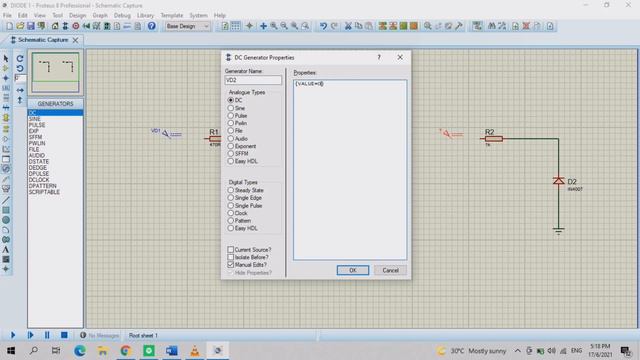Select the Pulse analogue type radio
Screen dimensions: 640x360
[231, 116]
